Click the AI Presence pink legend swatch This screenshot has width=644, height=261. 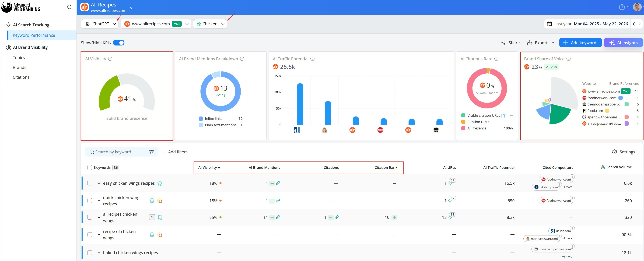pyautogui.click(x=463, y=128)
